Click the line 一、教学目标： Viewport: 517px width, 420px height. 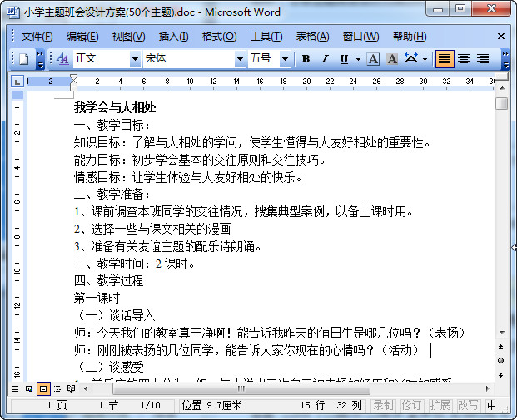pyautogui.click(x=112, y=126)
